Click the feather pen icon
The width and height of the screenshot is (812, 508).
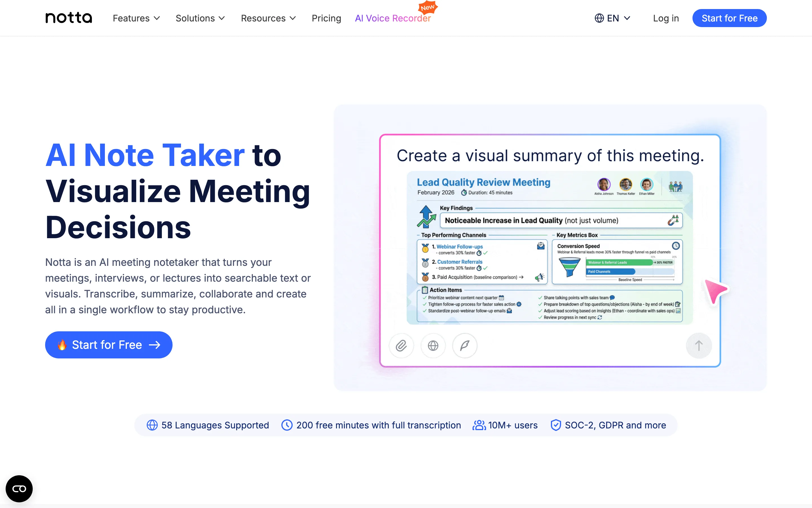point(465,345)
